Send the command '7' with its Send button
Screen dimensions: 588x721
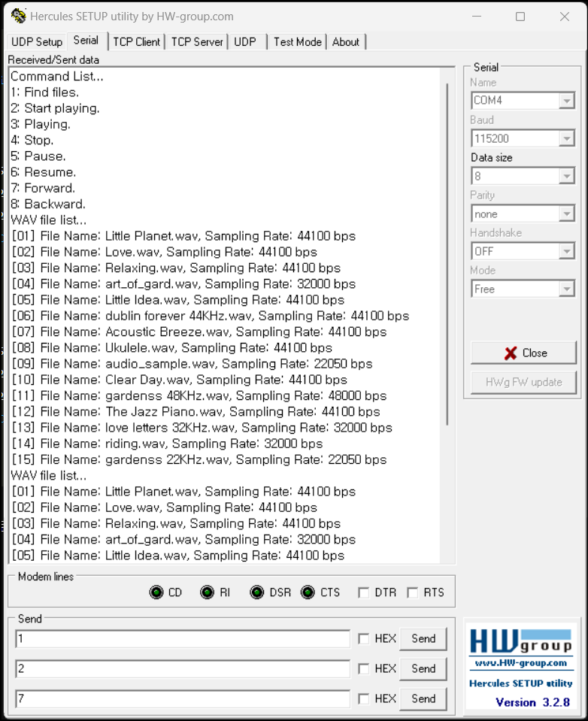pos(423,699)
